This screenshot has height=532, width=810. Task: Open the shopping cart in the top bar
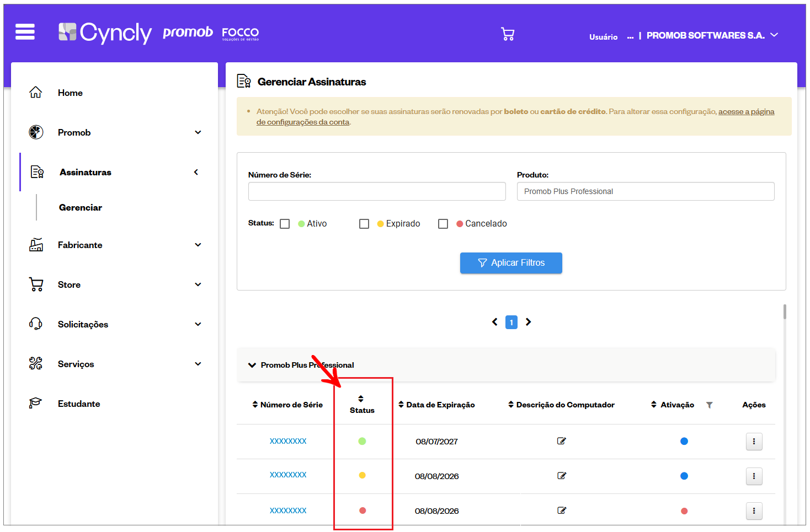[508, 34]
